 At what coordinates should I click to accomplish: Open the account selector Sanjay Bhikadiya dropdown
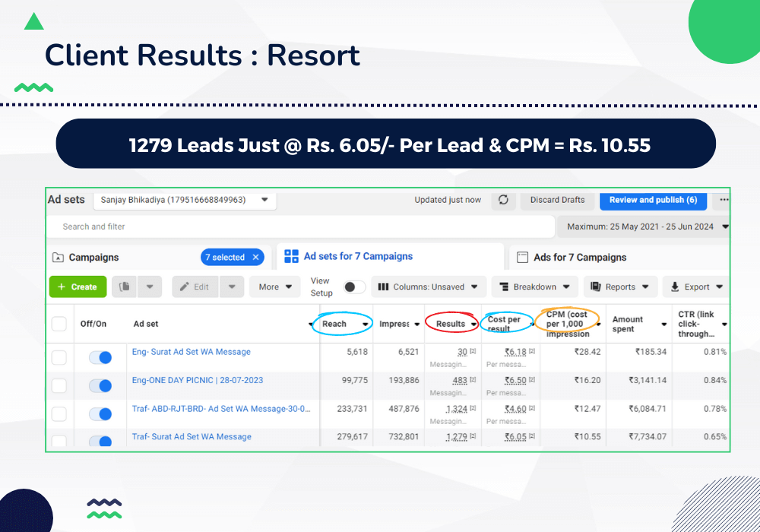(185, 200)
